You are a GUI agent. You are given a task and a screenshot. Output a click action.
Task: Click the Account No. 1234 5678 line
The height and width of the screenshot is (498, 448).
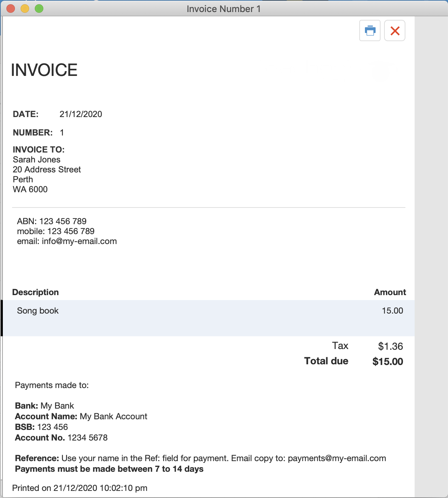click(61, 438)
